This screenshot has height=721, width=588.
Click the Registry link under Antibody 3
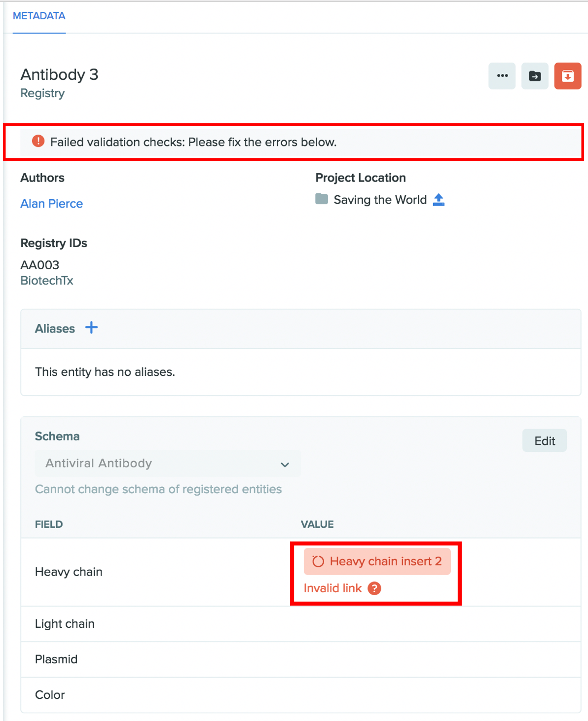point(42,93)
